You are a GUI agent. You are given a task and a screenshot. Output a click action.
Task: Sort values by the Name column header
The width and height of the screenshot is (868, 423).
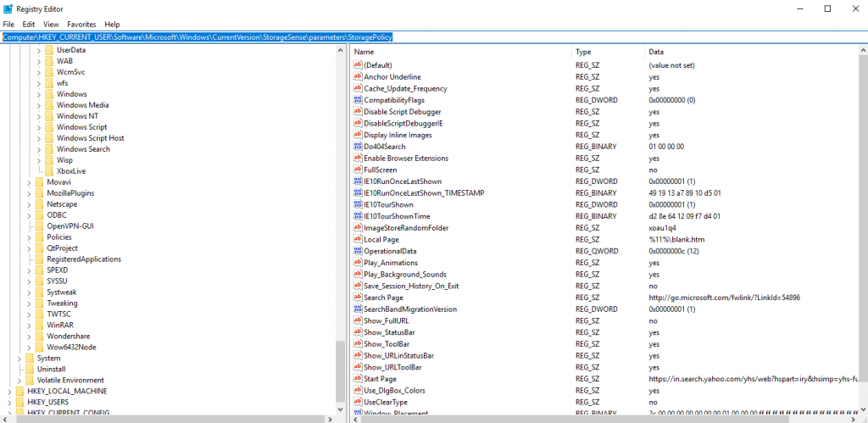(461, 52)
